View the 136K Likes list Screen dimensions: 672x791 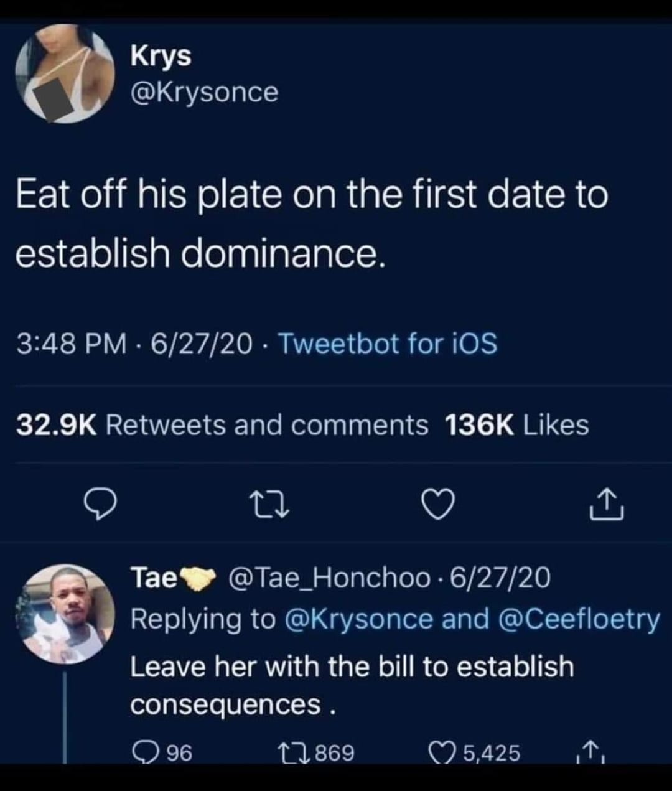(516, 425)
